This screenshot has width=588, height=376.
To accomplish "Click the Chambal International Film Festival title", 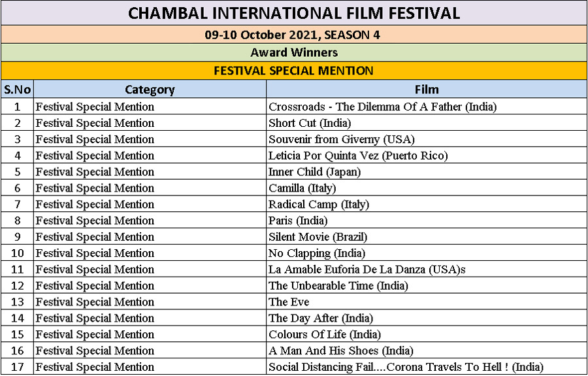I will [294, 13].
